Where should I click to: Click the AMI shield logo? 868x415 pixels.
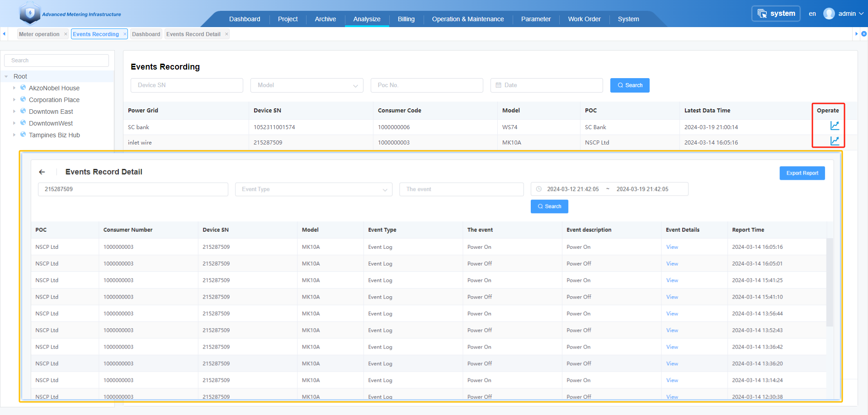(x=30, y=13)
